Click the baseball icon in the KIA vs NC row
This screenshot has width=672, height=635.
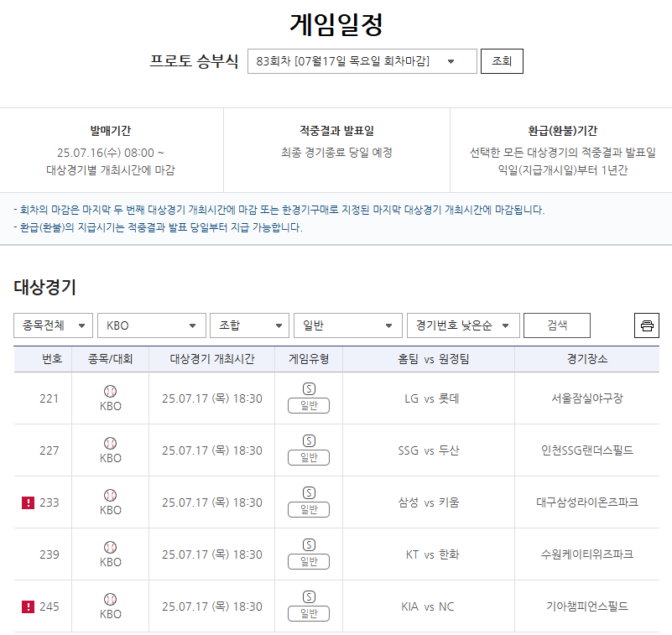[x=109, y=601]
